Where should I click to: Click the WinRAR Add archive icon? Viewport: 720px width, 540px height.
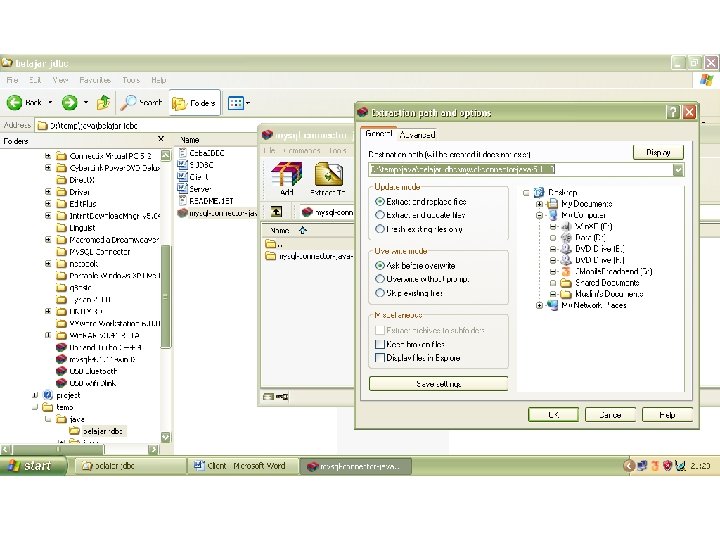click(x=287, y=174)
